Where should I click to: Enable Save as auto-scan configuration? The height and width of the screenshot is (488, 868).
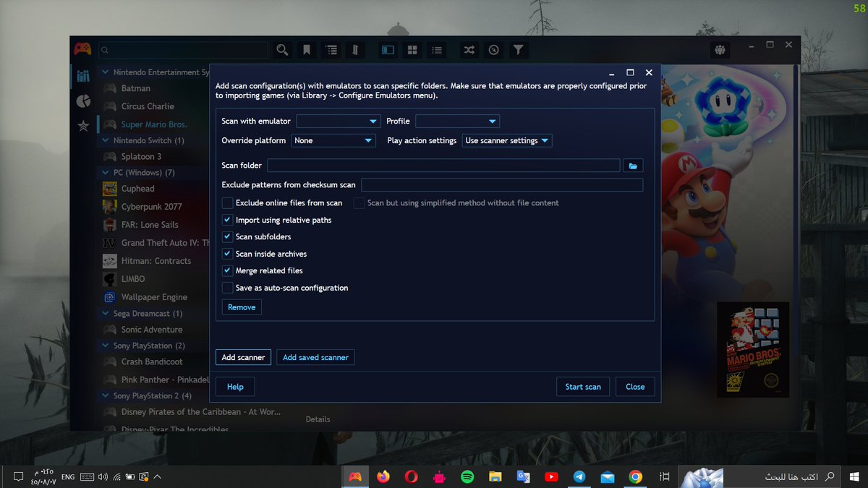[x=227, y=288]
